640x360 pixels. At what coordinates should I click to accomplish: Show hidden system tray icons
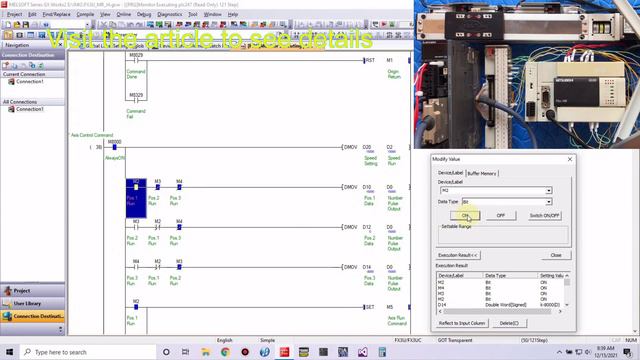[559, 352]
